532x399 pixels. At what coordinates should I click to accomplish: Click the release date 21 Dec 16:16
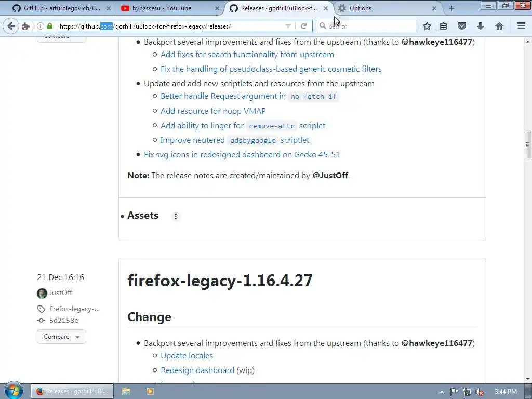click(x=60, y=277)
